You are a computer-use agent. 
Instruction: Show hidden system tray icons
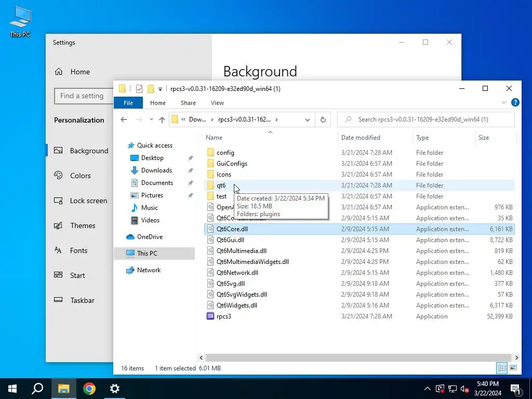click(x=428, y=389)
